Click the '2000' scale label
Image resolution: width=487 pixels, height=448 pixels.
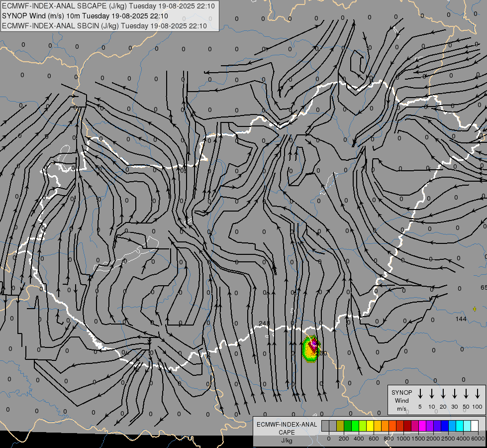(433, 439)
